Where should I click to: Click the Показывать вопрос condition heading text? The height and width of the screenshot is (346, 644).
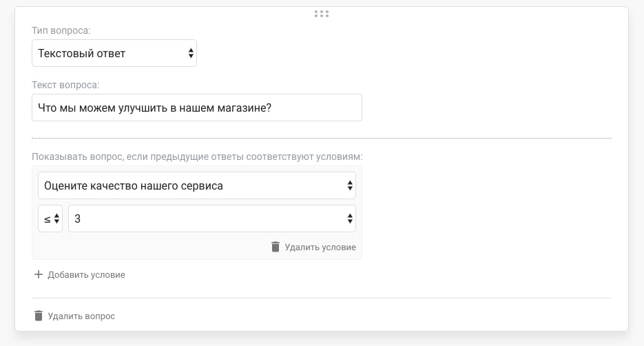point(197,157)
